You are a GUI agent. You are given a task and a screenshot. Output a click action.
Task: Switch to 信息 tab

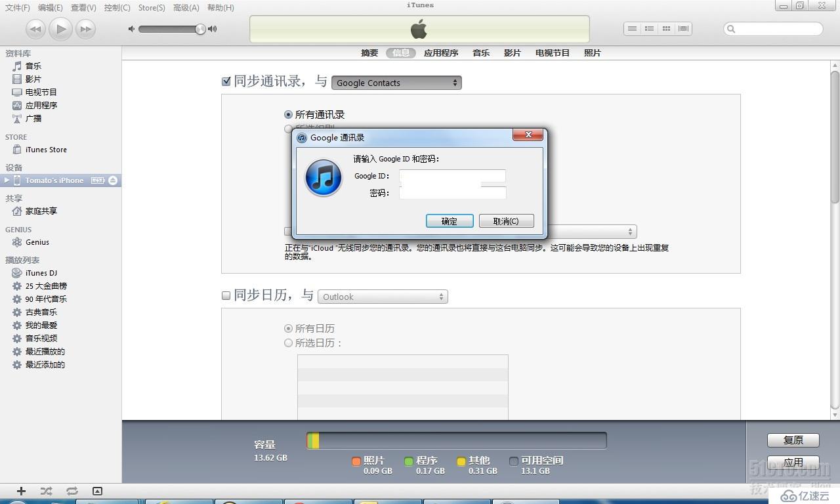[401, 53]
